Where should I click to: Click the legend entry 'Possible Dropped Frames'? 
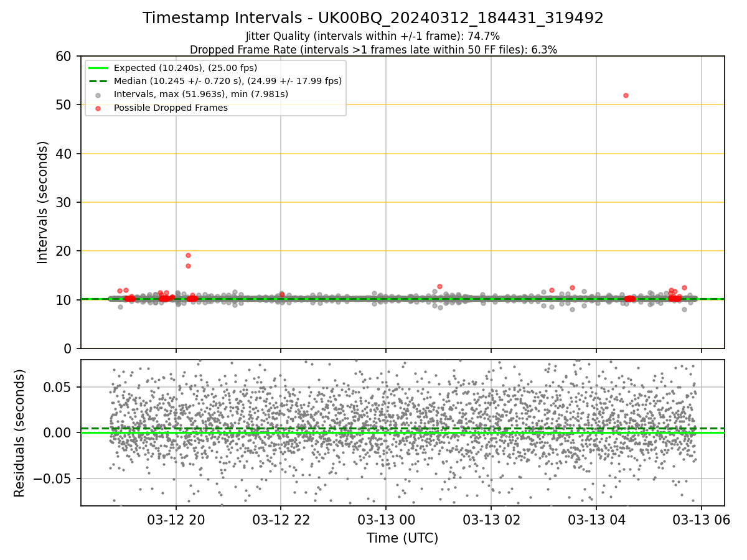tap(171, 108)
